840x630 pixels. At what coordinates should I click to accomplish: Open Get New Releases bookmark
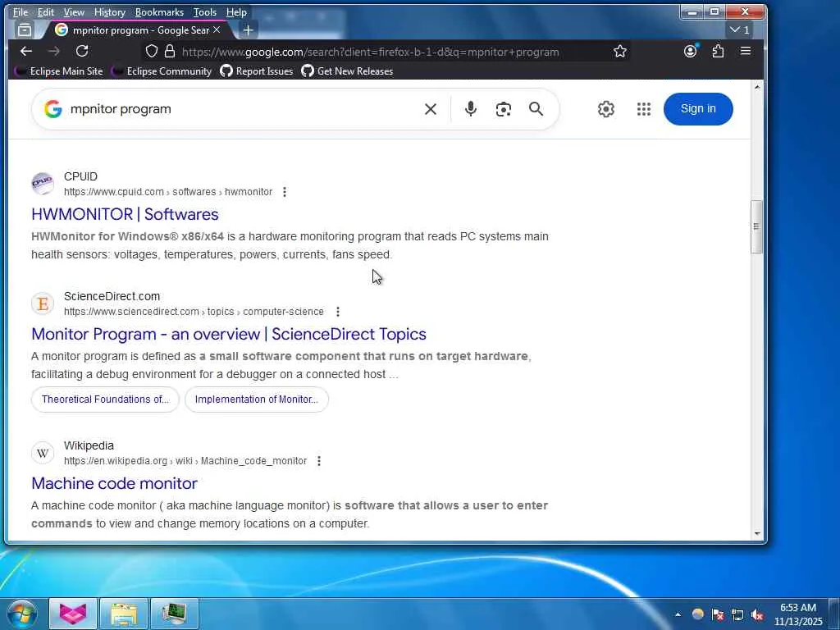pyautogui.click(x=347, y=71)
